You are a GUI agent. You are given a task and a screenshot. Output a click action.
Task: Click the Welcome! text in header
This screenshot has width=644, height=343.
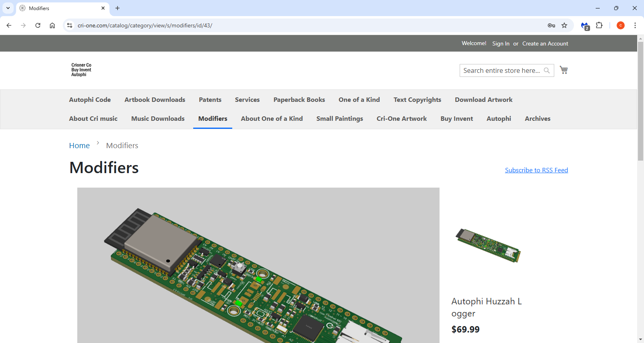tap(474, 43)
